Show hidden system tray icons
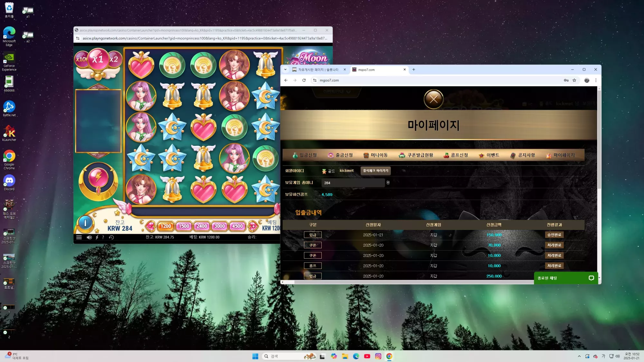Image resolution: width=644 pixels, height=362 pixels. pos(579,356)
